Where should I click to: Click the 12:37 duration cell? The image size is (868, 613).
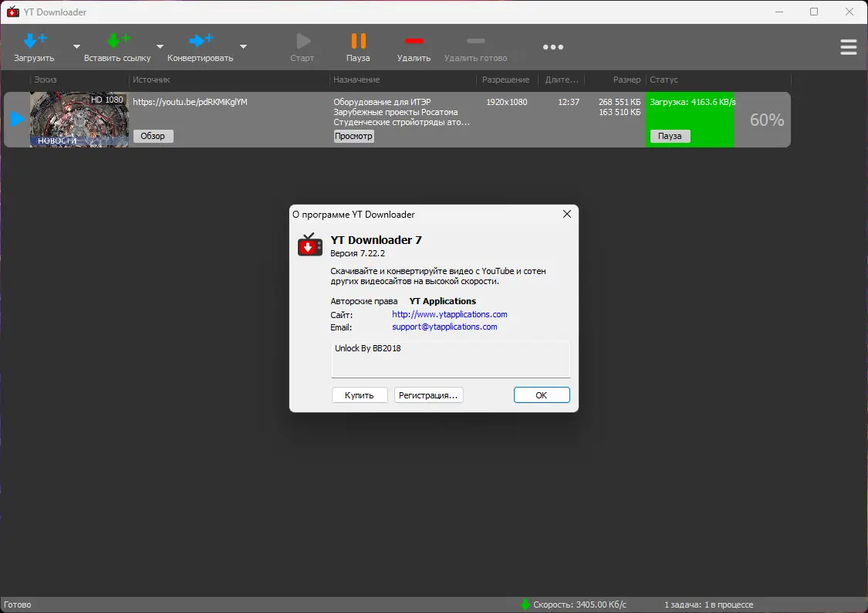pos(569,102)
